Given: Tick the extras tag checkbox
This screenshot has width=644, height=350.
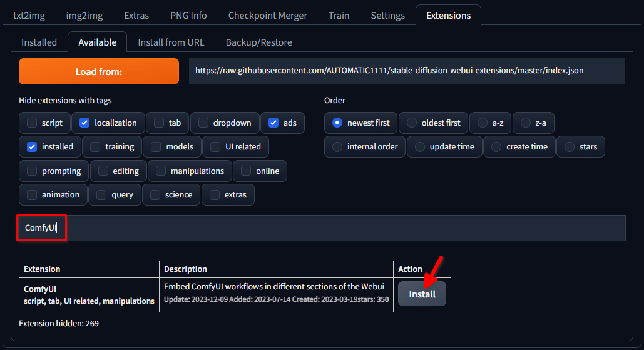Looking at the screenshot, I should click(x=215, y=195).
